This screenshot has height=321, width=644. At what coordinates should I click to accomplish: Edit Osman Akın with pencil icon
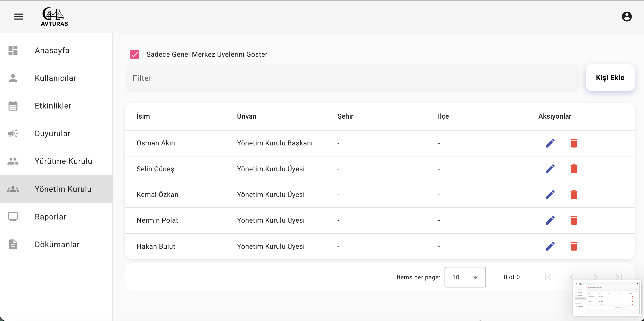click(x=550, y=143)
